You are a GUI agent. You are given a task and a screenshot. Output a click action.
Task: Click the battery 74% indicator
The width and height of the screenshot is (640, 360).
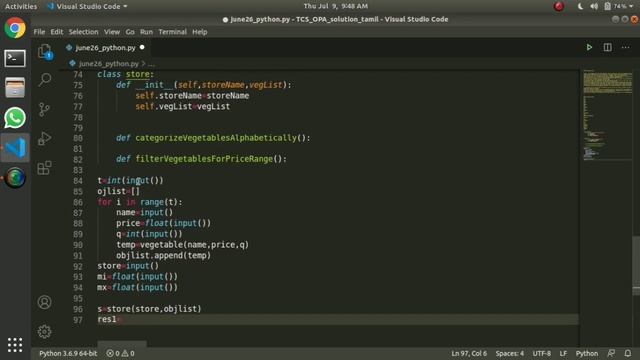[615, 6]
